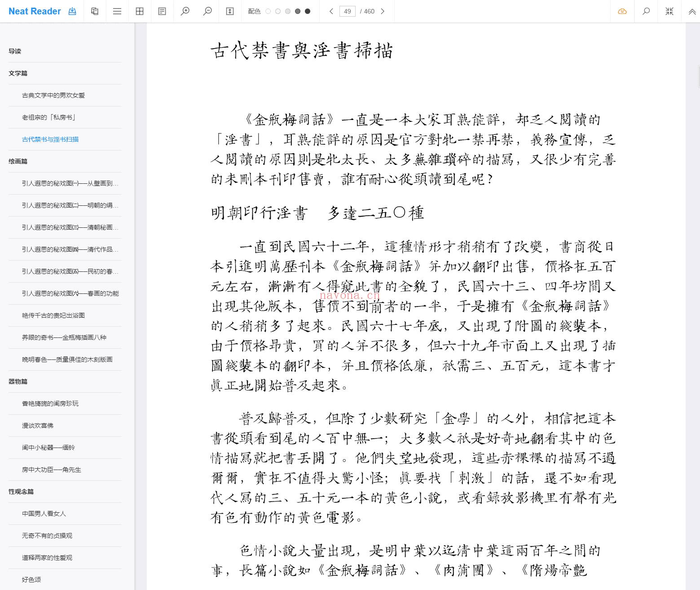The width and height of the screenshot is (700, 590).
Task: Click the Neat Reader logo
Action: tap(35, 11)
